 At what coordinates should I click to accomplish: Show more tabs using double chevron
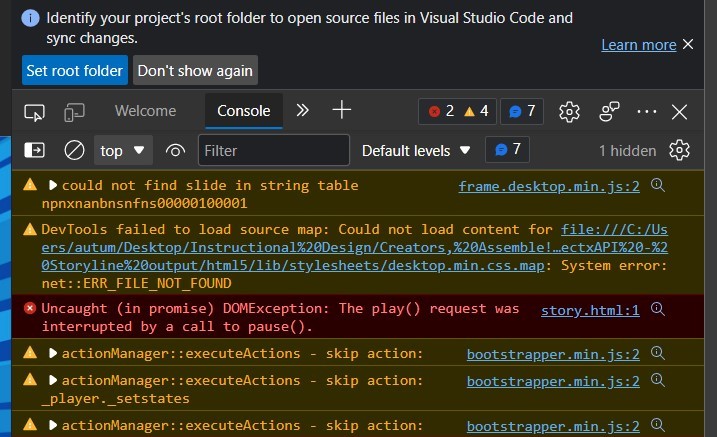pos(302,110)
